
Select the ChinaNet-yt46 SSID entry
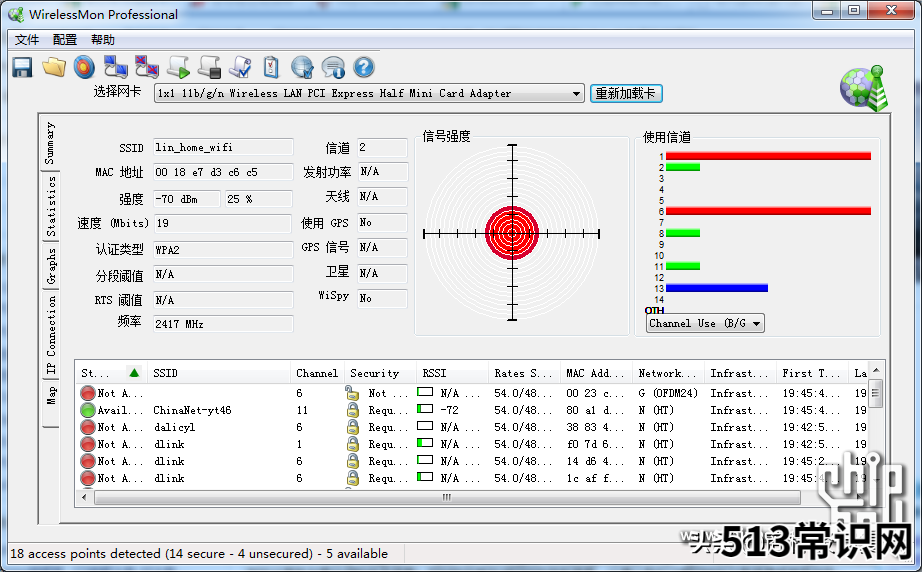pos(192,410)
